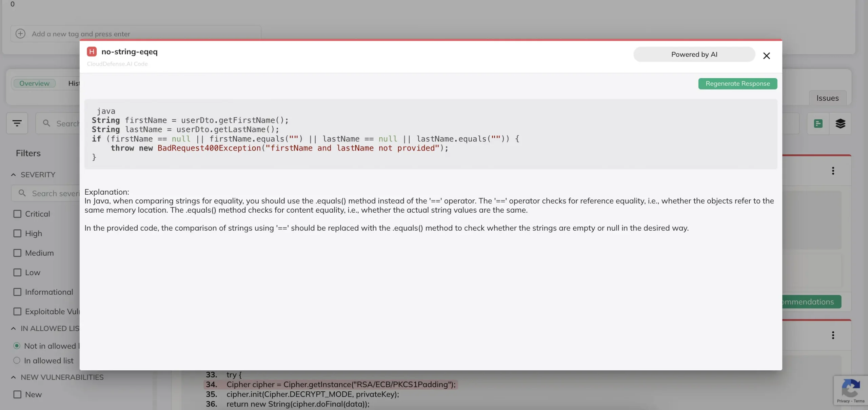Click the Search severity input field
Screen dimensions: 868x410
(x=54, y=193)
